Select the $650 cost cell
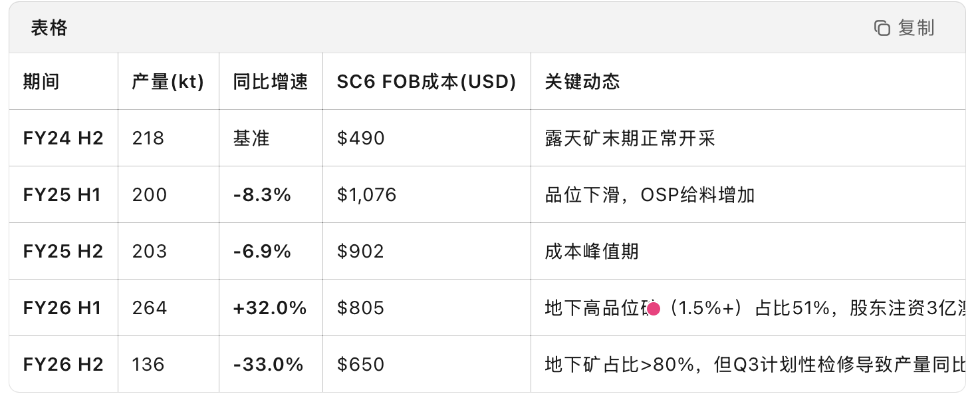Viewport: 980px width, 410px height. [360, 365]
